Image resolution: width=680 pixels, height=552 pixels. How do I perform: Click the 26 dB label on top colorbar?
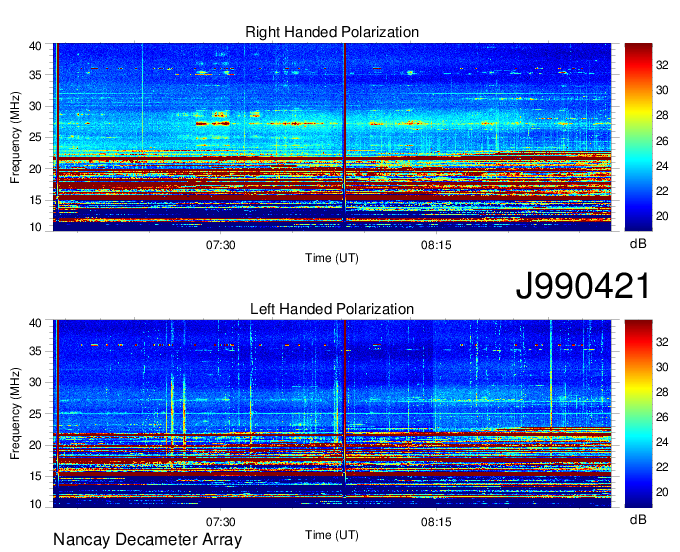click(662, 141)
